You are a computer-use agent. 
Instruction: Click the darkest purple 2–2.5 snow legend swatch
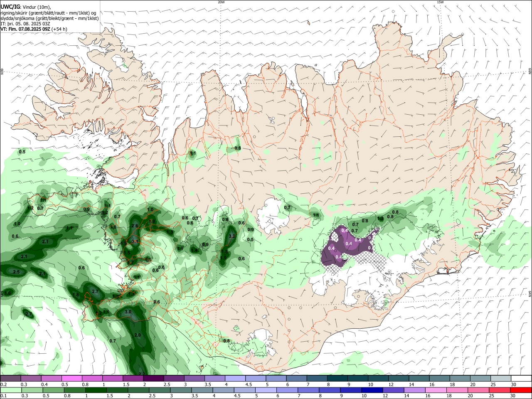[x=153, y=379]
